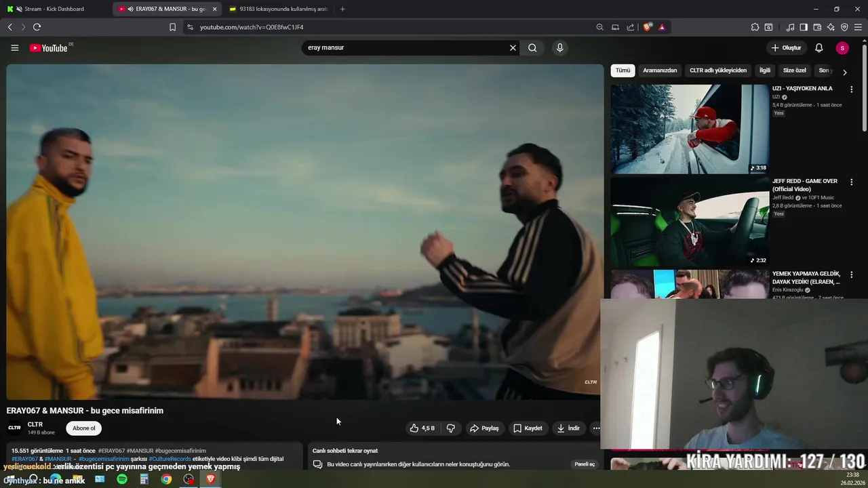Open JEFF REDD - GAME OVER thumbnail
868x488 pixels.
(690, 222)
